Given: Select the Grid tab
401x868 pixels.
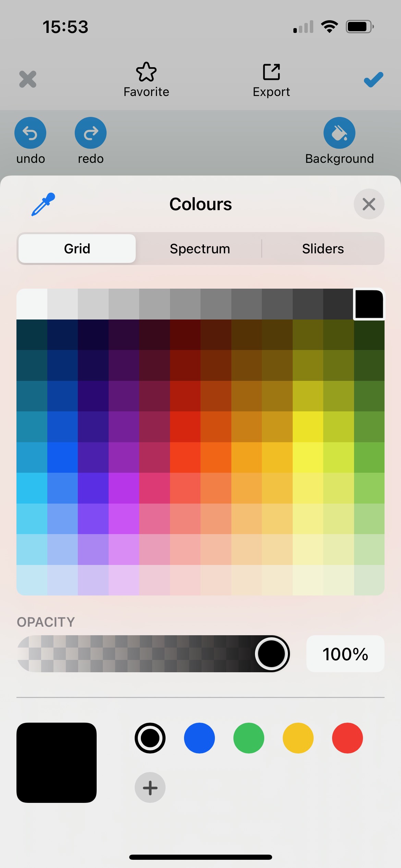Looking at the screenshot, I should pos(77,249).
